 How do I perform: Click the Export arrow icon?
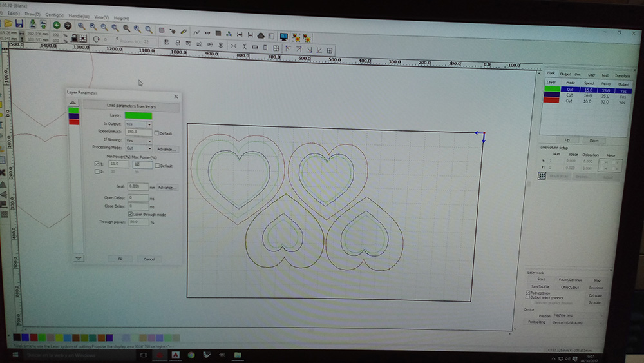click(x=43, y=25)
